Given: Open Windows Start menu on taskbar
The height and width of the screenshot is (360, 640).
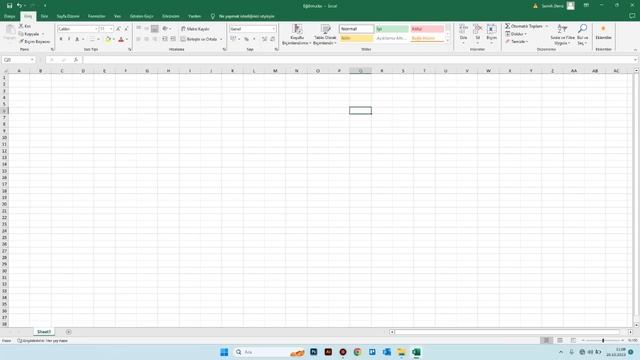Looking at the screenshot, I should 224,352.
